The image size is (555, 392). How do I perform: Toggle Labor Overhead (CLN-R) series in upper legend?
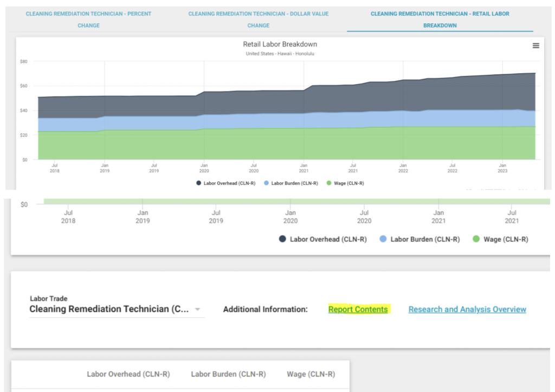coord(225,183)
